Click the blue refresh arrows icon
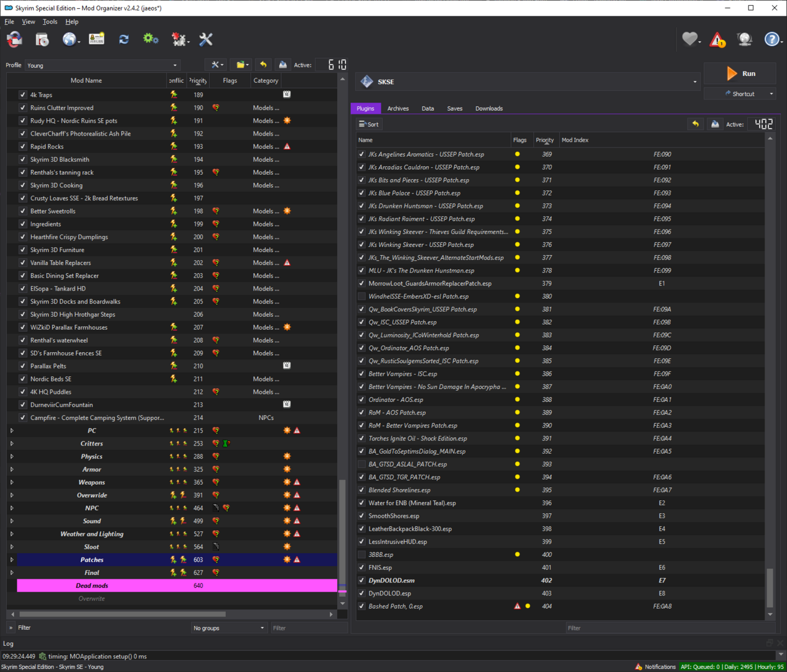787x672 pixels. [124, 39]
